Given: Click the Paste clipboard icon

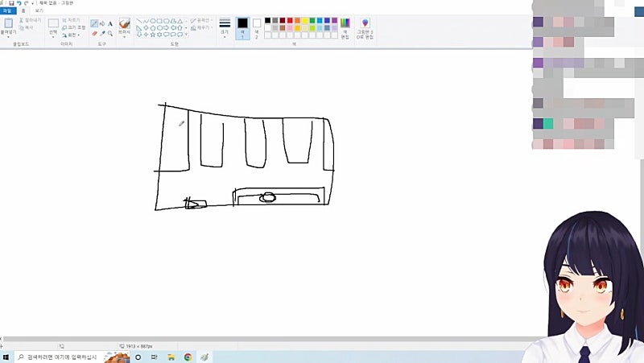Looking at the screenshot, I should coord(9,23).
